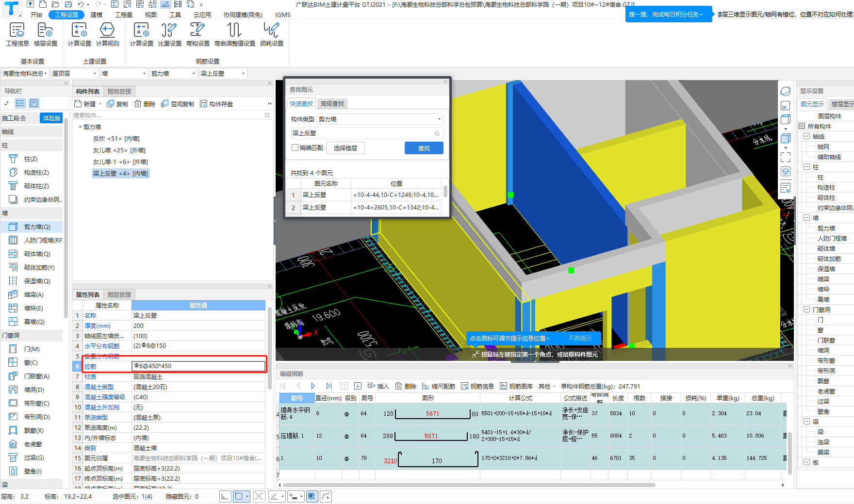Click the open folder icon

click(55, 4)
